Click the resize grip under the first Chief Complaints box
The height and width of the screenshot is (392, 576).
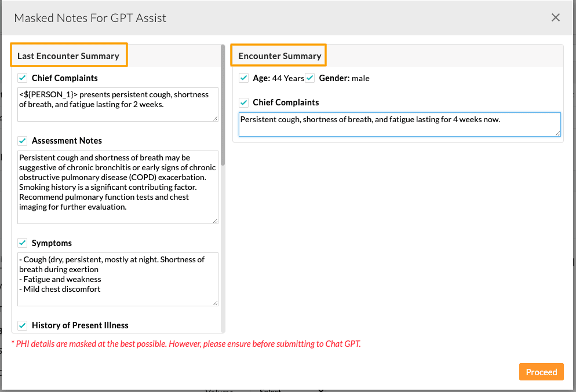pyautogui.click(x=216, y=118)
